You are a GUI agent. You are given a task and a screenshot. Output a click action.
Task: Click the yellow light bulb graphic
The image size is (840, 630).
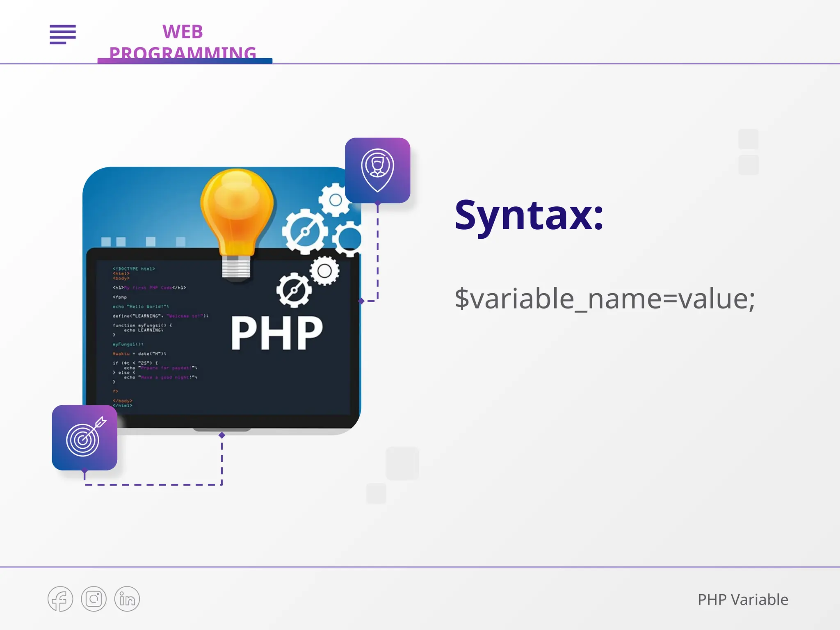point(237,225)
